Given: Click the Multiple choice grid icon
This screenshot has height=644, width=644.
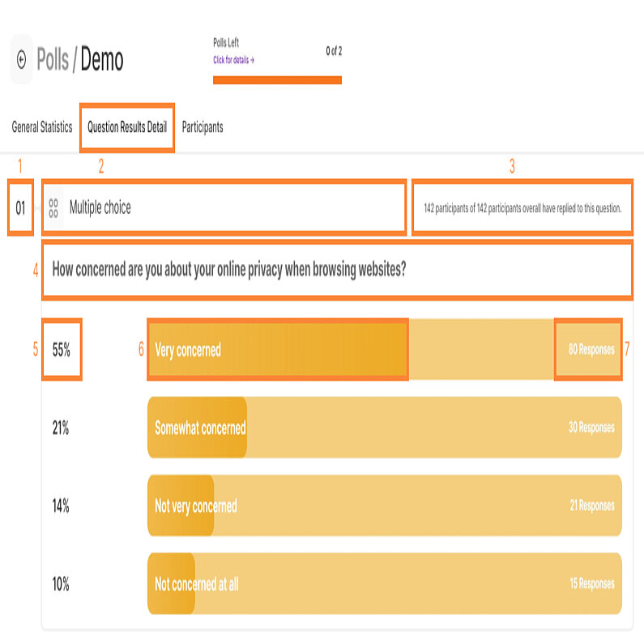Looking at the screenshot, I should click(x=53, y=208).
